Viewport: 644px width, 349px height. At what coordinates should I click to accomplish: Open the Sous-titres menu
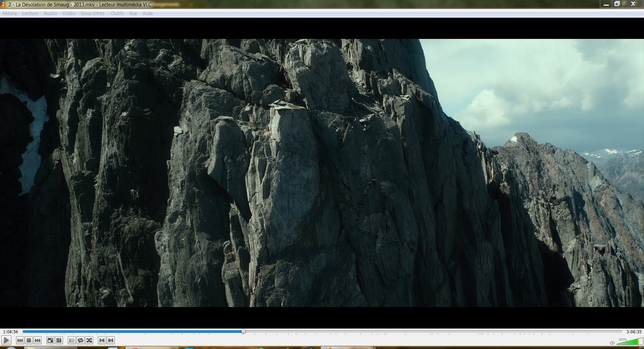(x=93, y=13)
